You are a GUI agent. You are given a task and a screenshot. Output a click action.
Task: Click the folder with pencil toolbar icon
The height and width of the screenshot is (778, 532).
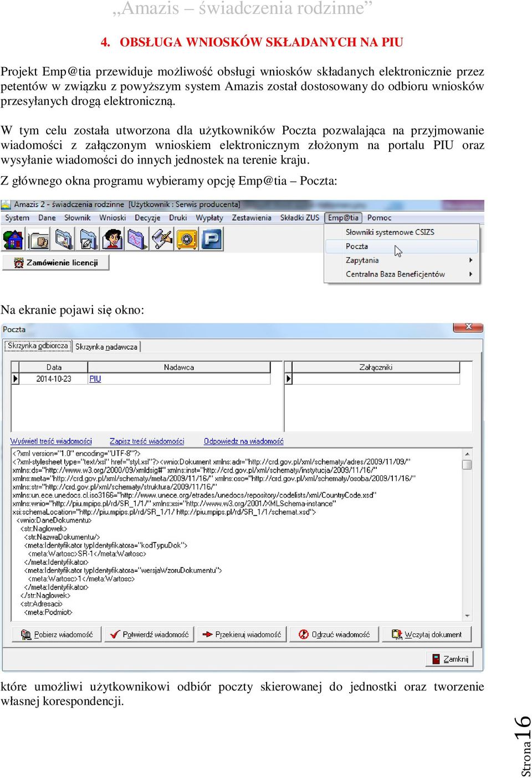pos(88,240)
